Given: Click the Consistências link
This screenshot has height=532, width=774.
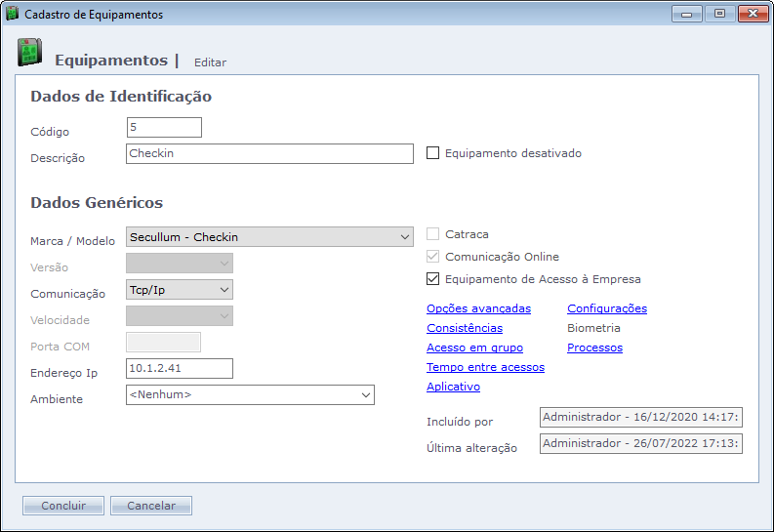Looking at the screenshot, I should (464, 328).
